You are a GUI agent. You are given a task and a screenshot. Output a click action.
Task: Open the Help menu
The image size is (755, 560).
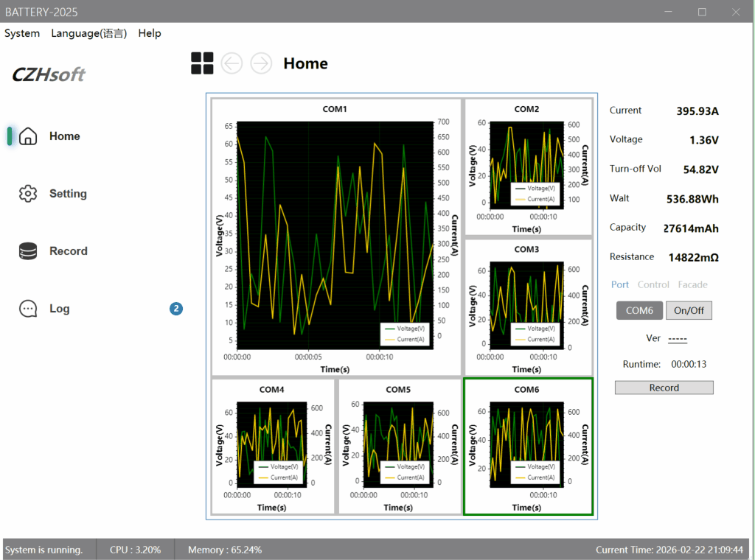pos(150,33)
